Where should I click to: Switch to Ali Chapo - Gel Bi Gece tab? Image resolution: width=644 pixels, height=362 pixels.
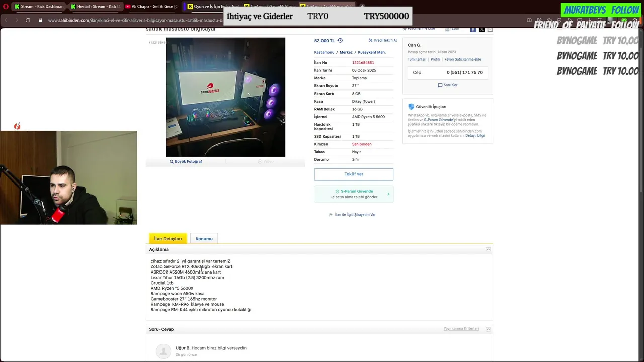[151, 7]
